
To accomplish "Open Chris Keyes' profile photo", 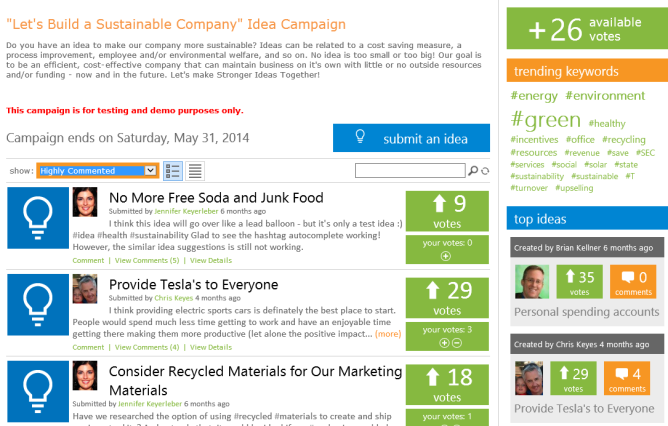I will click(x=85, y=289).
